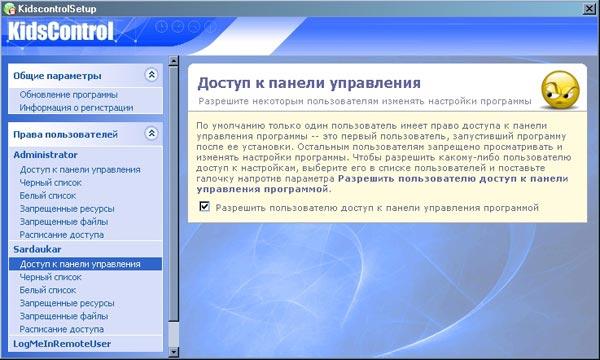Click the Права пользователей section title
This screenshot has width=600, height=360.
click(65, 135)
